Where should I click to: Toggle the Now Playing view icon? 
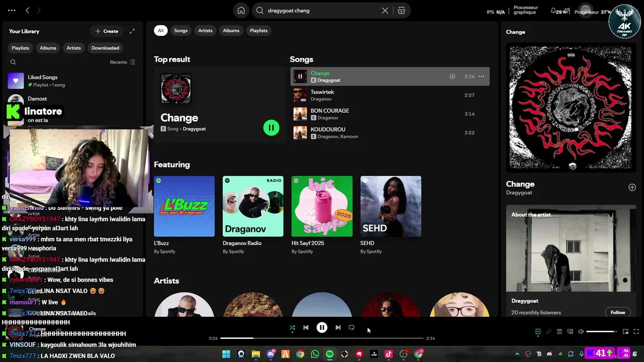pyautogui.click(x=538, y=332)
